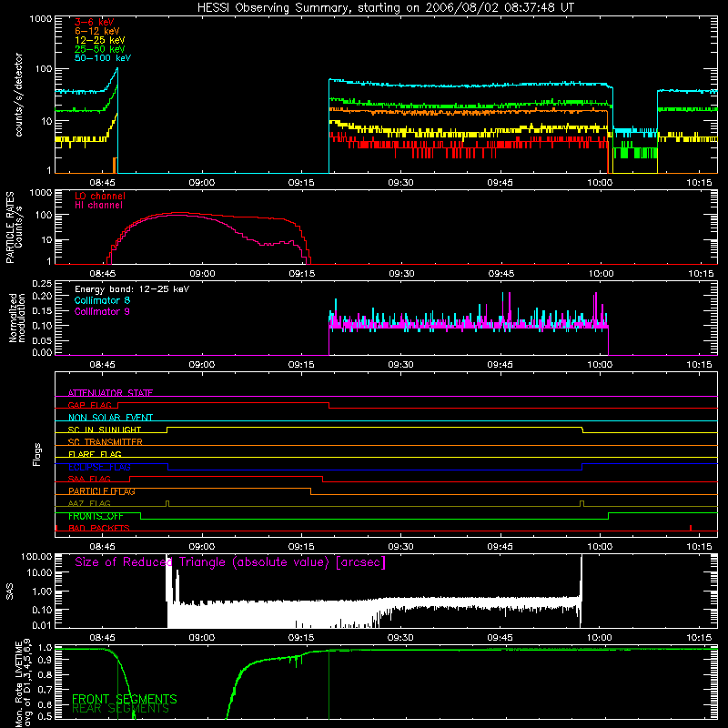The image size is (728, 728).
Task: Click the HESSI Observing Summary plot title
Action: tap(385, 8)
